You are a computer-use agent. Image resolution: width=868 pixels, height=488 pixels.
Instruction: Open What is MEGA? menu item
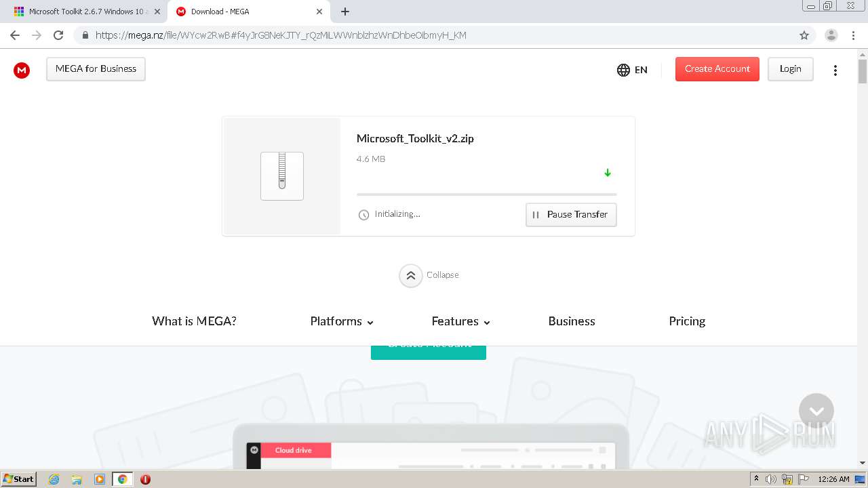click(194, 321)
